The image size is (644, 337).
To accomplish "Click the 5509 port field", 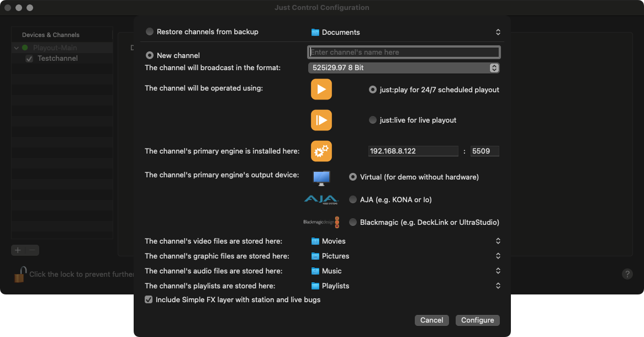I will click(x=484, y=151).
